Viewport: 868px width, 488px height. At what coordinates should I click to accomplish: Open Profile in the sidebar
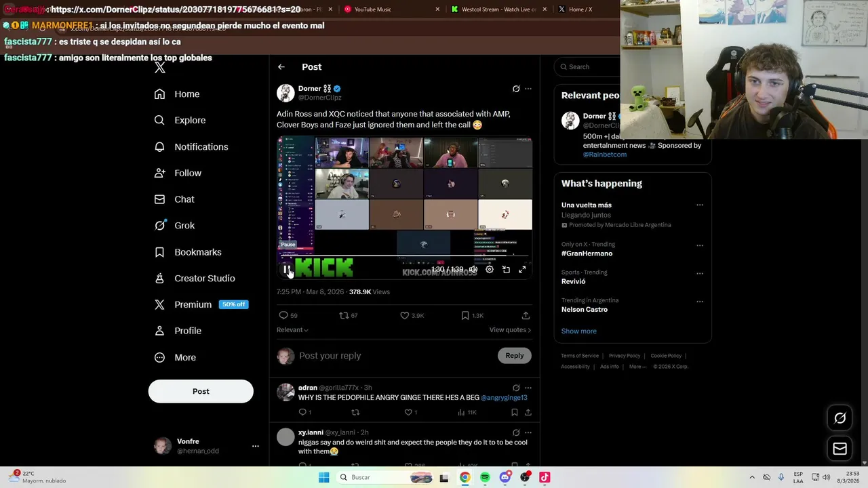click(178, 331)
